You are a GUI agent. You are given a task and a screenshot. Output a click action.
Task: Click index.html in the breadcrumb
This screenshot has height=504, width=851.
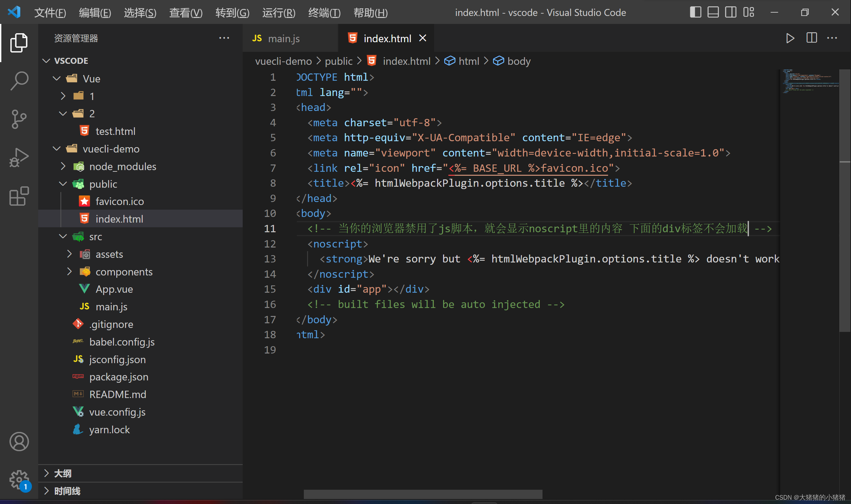point(399,61)
